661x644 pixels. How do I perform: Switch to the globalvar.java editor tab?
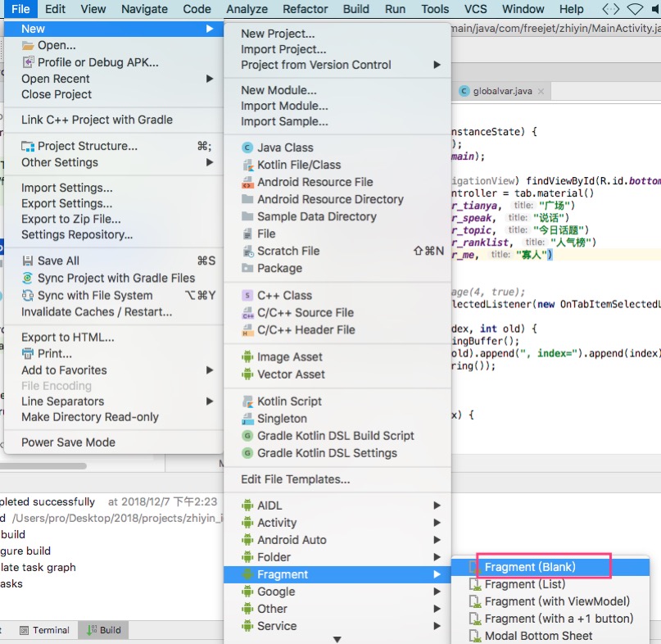(x=502, y=91)
